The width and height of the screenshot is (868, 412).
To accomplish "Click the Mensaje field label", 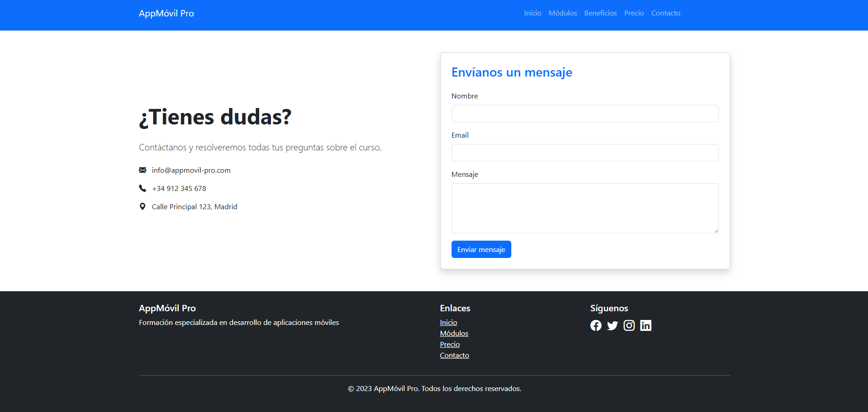I will click(465, 175).
